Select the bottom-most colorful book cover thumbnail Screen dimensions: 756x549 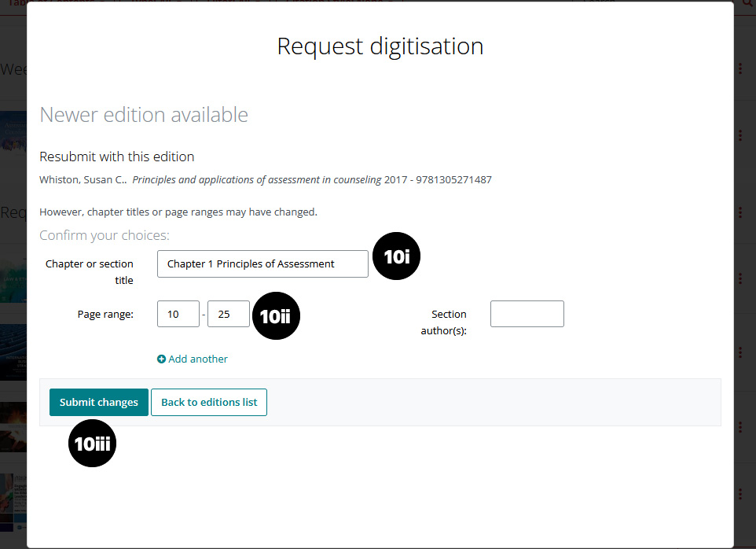13,496
